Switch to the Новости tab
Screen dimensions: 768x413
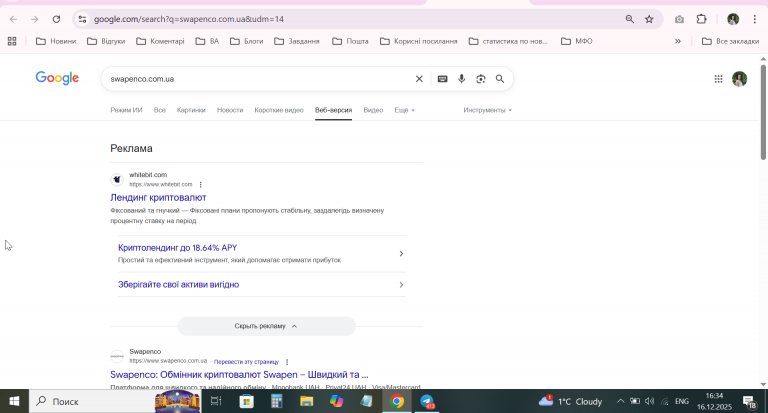point(230,110)
